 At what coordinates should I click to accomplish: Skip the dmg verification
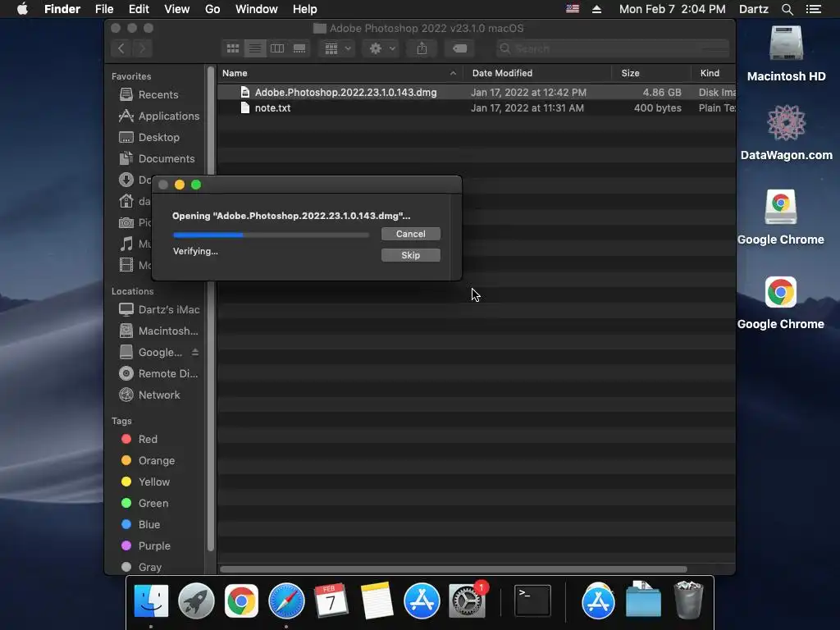410,255
